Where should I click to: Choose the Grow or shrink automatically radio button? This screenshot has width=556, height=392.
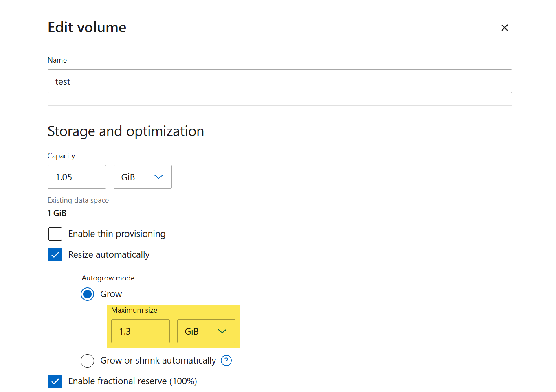coord(87,361)
